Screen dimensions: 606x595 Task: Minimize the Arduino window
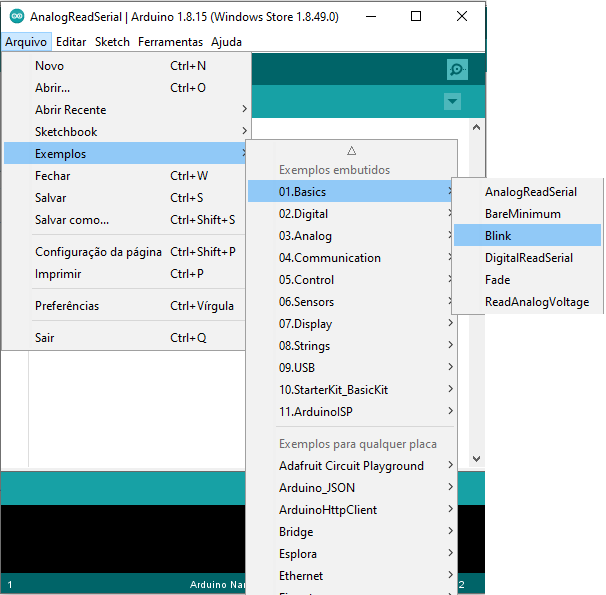[371, 17]
